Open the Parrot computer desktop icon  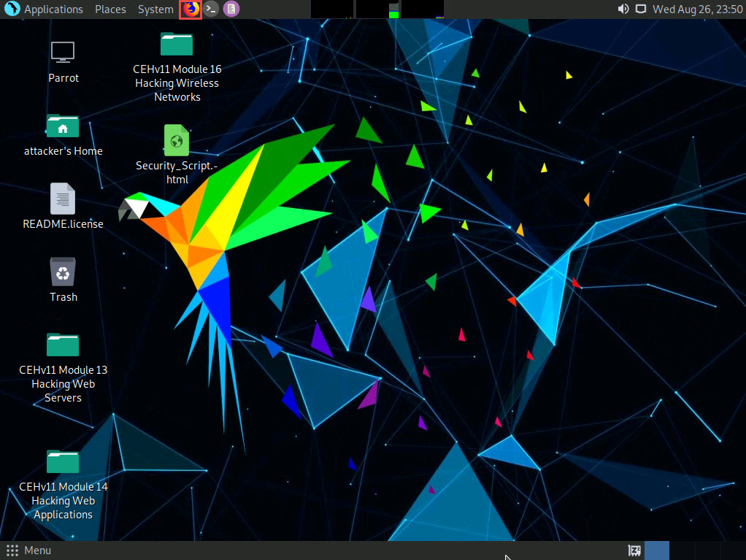click(x=63, y=53)
